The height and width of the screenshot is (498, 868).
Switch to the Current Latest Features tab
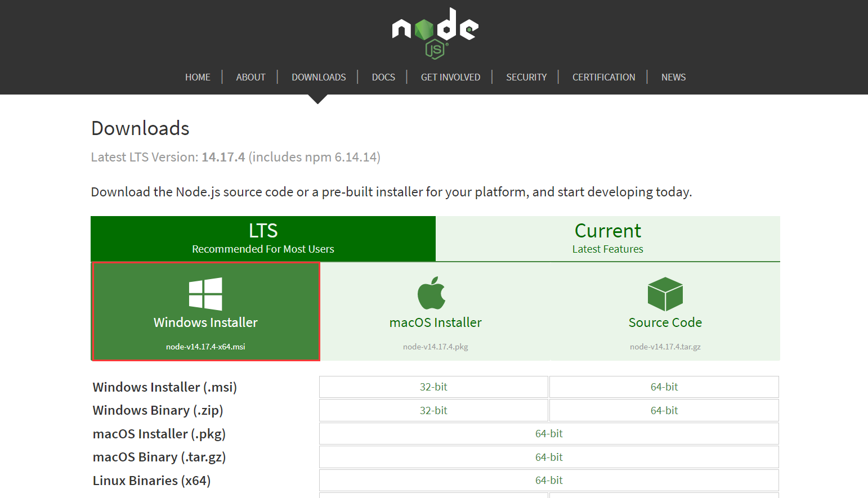coord(608,239)
